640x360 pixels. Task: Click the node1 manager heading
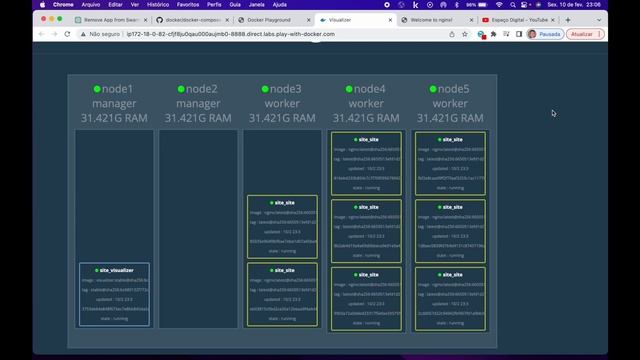coord(114,103)
